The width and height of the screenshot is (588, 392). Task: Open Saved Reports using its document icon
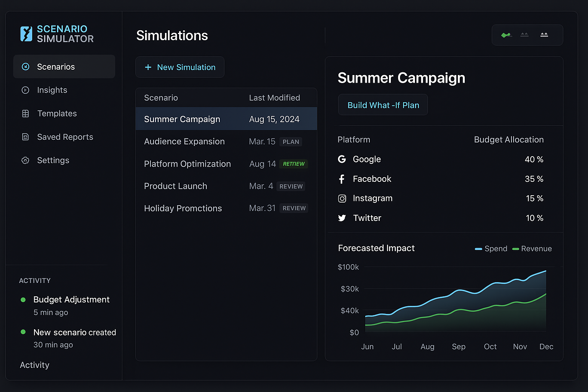pyautogui.click(x=25, y=137)
